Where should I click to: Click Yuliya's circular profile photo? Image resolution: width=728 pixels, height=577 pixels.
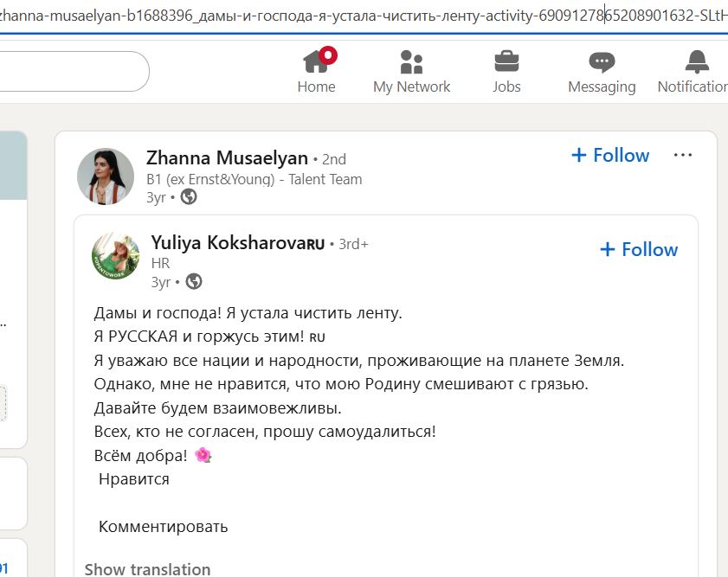click(117, 259)
